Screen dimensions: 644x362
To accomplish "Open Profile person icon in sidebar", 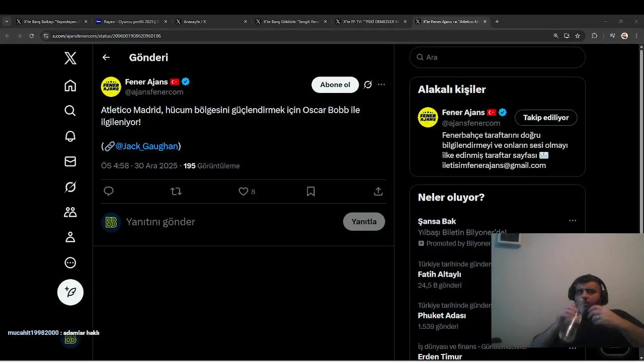I will [x=70, y=237].
